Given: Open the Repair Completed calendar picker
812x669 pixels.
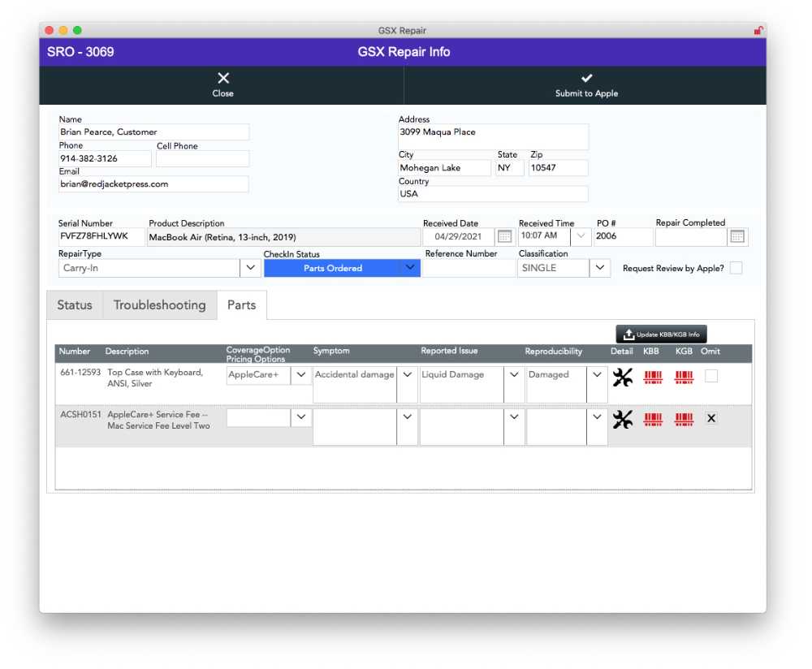Looking at the screenshot, I should point(736,236).
